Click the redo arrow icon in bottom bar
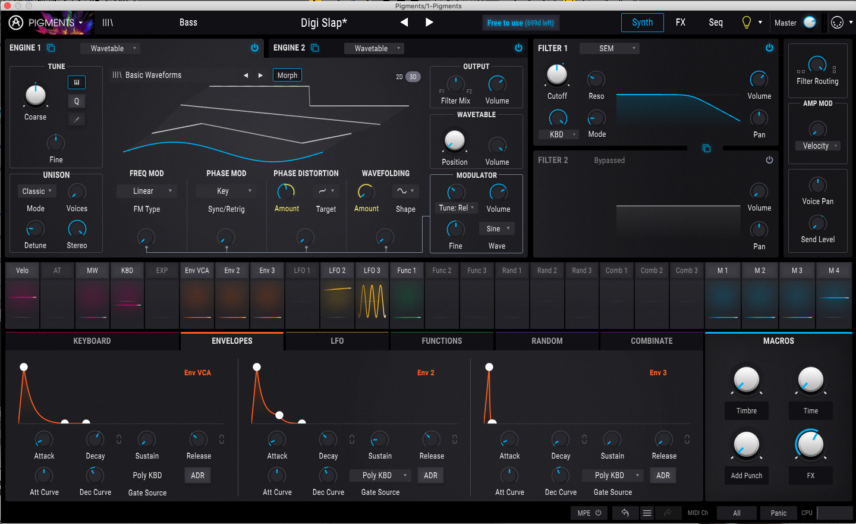Image resolution: width=856 pixels, height=524 pixels. (x=667, y=513)
